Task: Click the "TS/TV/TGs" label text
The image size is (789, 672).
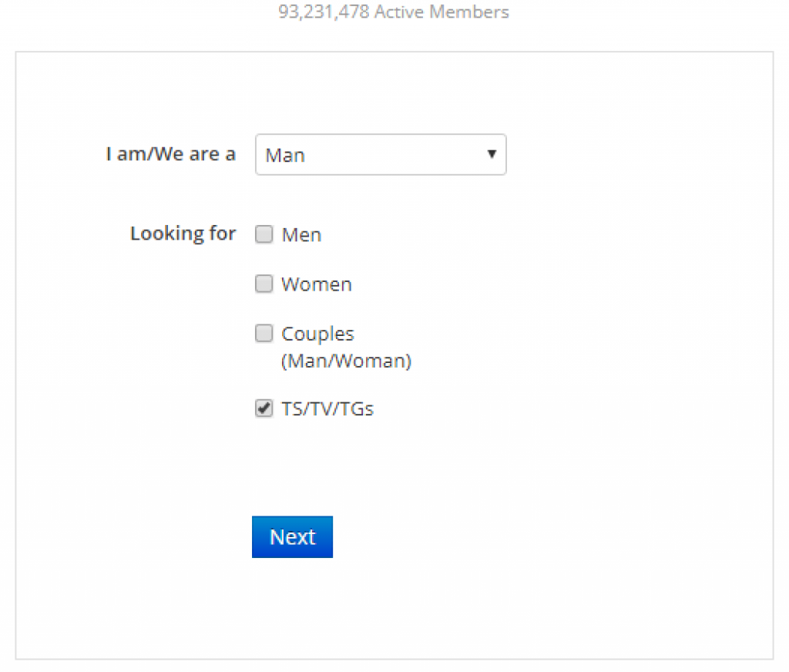Action: click(327, 409)
